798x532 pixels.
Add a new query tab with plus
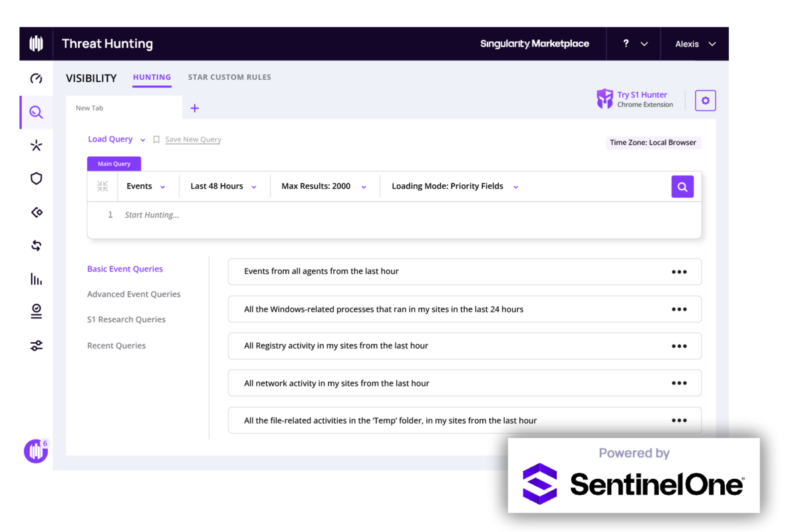(x=195, y=108)
